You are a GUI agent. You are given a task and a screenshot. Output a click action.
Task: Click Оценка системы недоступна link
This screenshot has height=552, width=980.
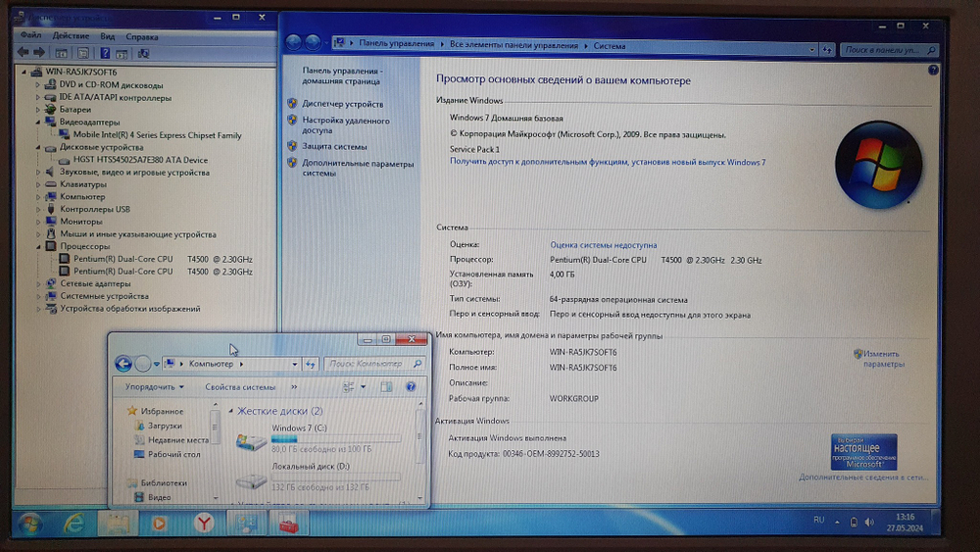[603, 245]
